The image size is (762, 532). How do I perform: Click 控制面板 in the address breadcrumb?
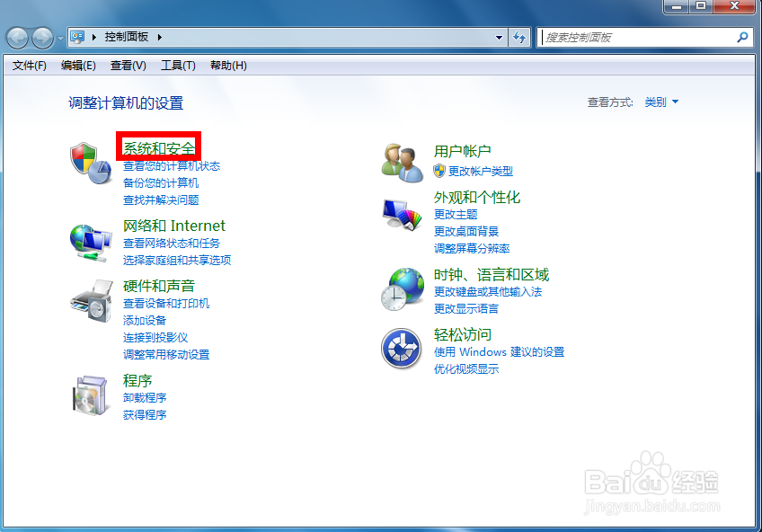click(x=127, y=37)
